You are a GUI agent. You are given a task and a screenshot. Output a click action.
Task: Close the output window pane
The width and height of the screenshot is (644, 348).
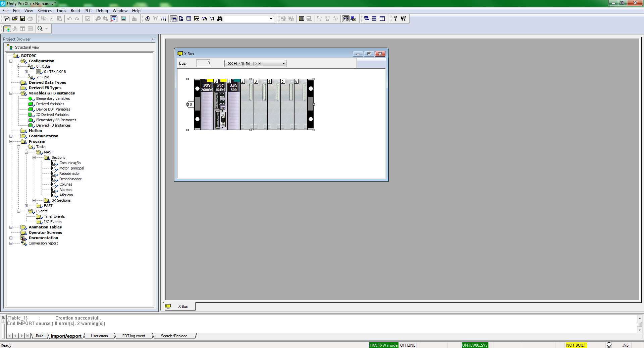[3, 317]
